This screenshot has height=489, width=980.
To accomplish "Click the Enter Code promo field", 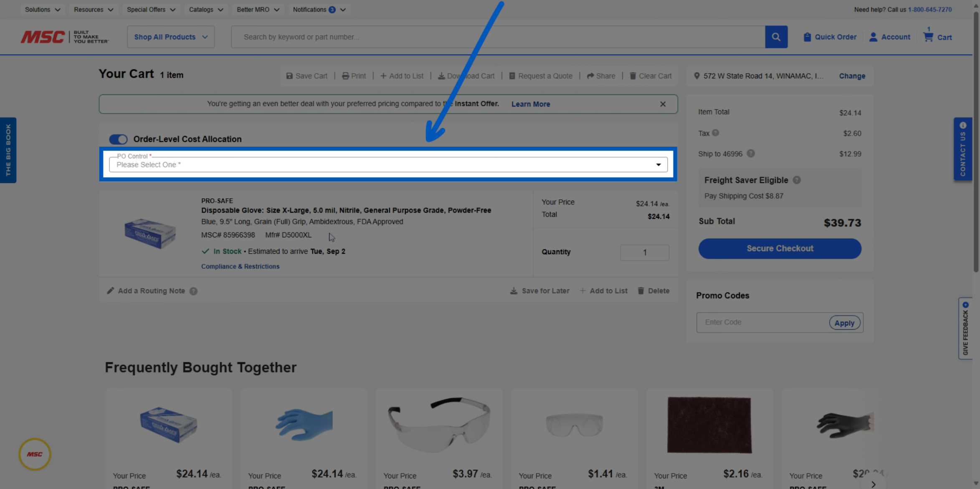I will 763,322.
